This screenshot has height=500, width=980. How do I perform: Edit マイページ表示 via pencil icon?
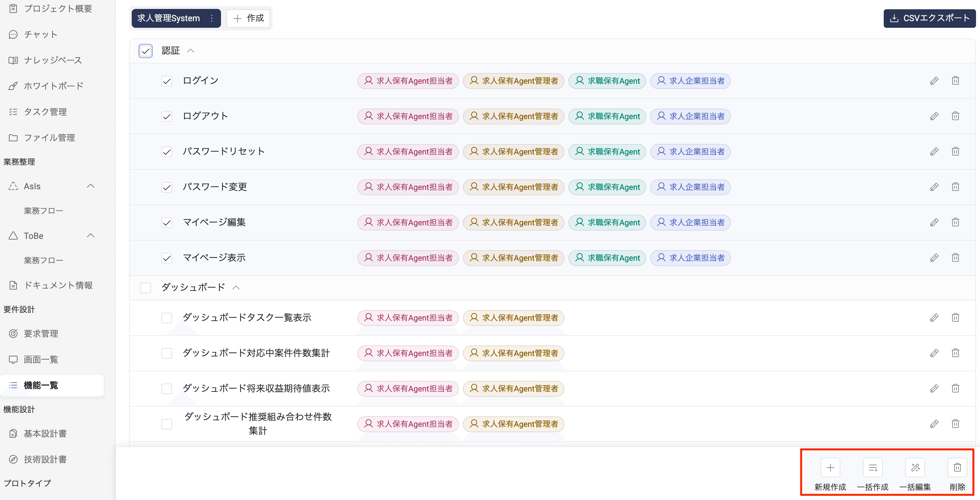point(934,257)
